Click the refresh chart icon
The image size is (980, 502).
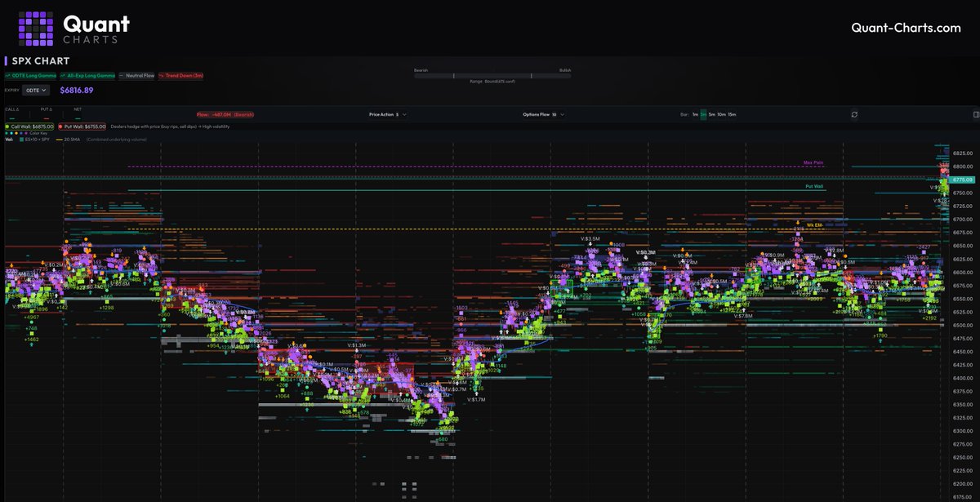click(x=854, y=114)
